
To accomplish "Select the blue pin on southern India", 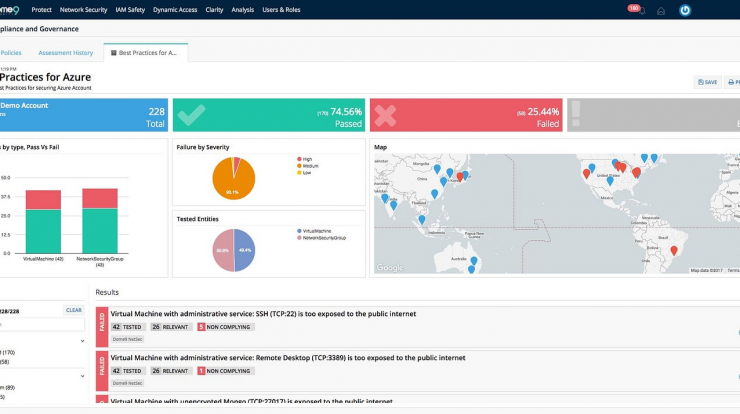I will pos(393,205).
